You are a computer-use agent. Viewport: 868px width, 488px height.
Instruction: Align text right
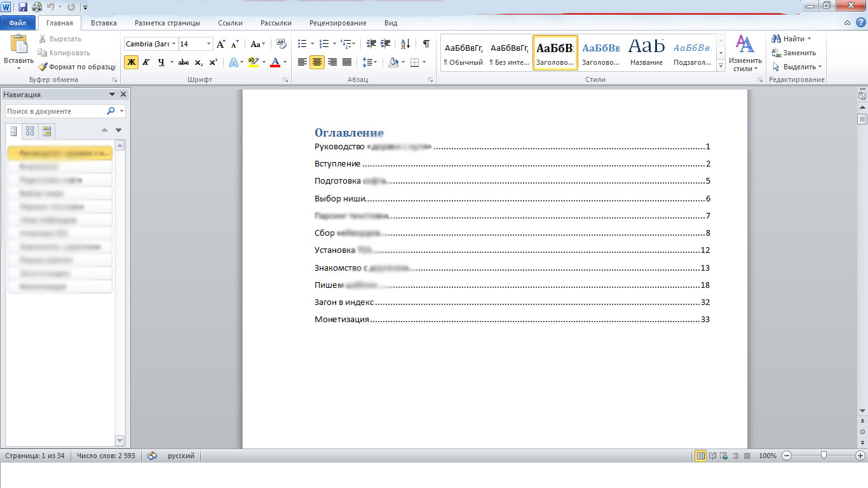[332, 62]
